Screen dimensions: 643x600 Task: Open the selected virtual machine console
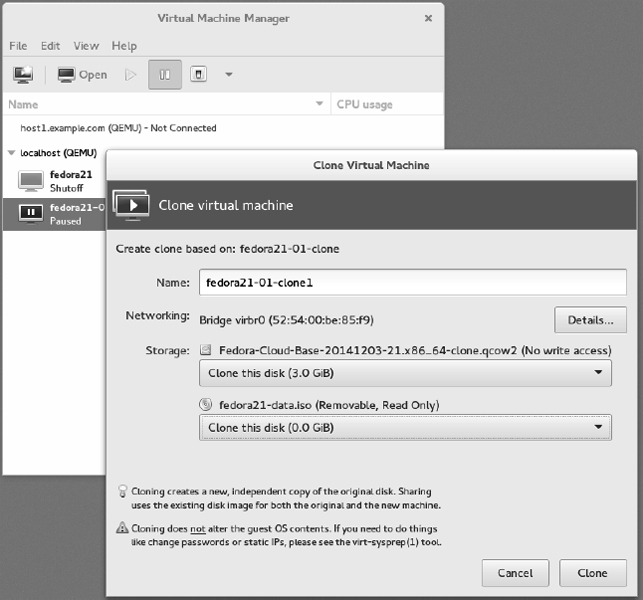82,75
